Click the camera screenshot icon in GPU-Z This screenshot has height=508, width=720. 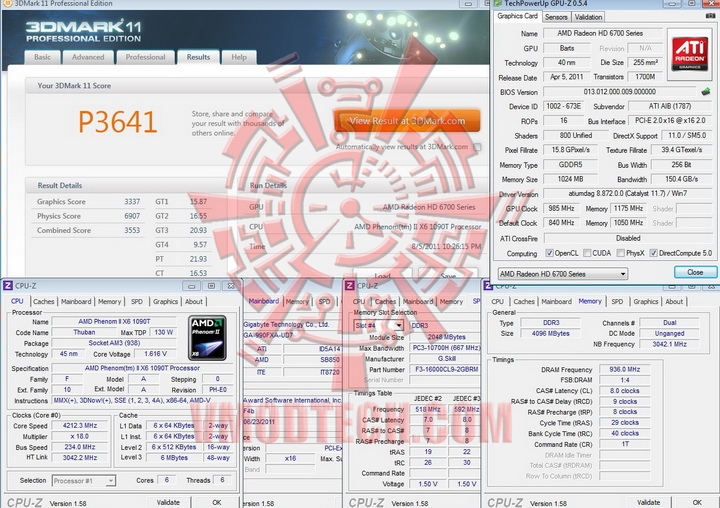(x=710, y=16)
